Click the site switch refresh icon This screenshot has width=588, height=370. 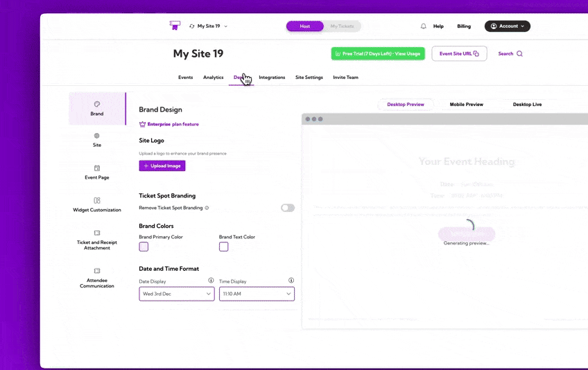[x=192, y=26]
